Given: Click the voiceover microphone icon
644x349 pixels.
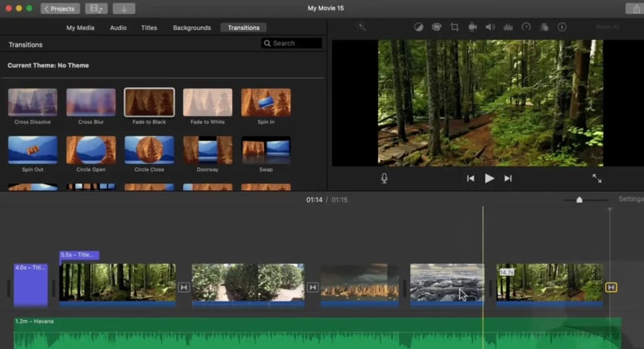Looking at the screenshot, I should pyautogui.click(x=384, y=178).
